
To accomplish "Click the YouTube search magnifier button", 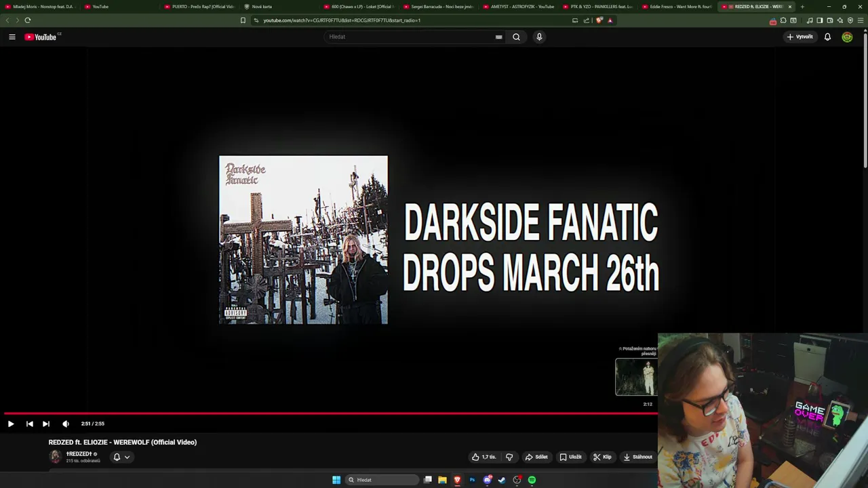I will pos(516,37).
